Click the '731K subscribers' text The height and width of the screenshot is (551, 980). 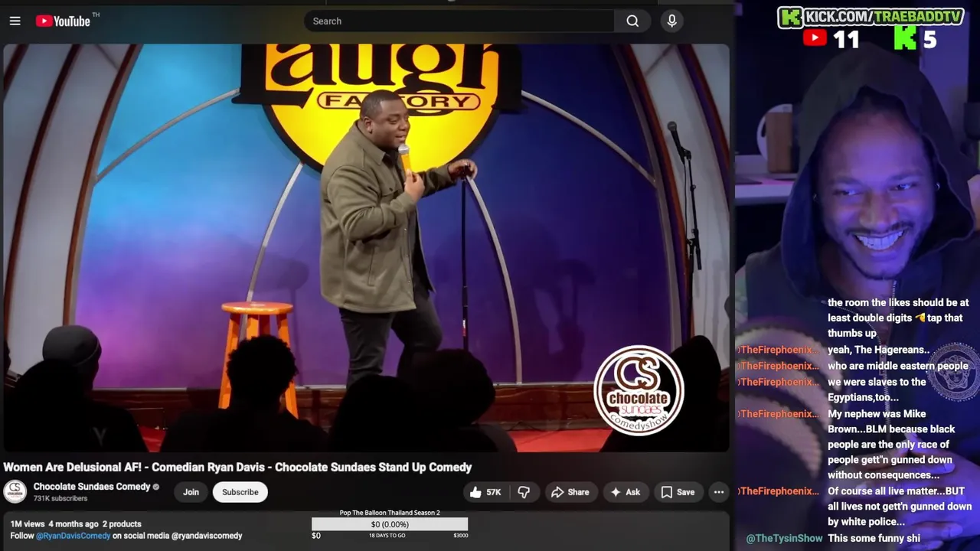pyautogui.click(x=60, y=498)
